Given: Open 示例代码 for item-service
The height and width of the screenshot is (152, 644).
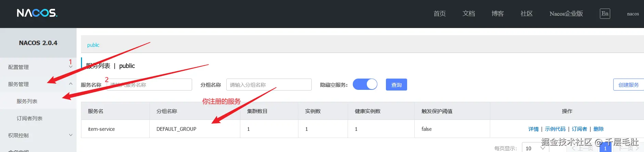Looking at the screenshot, I should 555,129.
